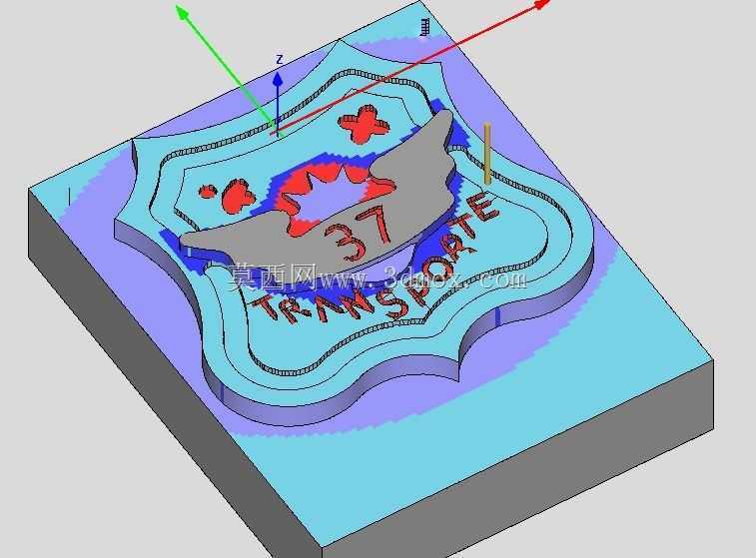The image size is (756, 558).
Task: Select the small ruler marker near top
Action: pyautogui.click(x=424, y=28)
